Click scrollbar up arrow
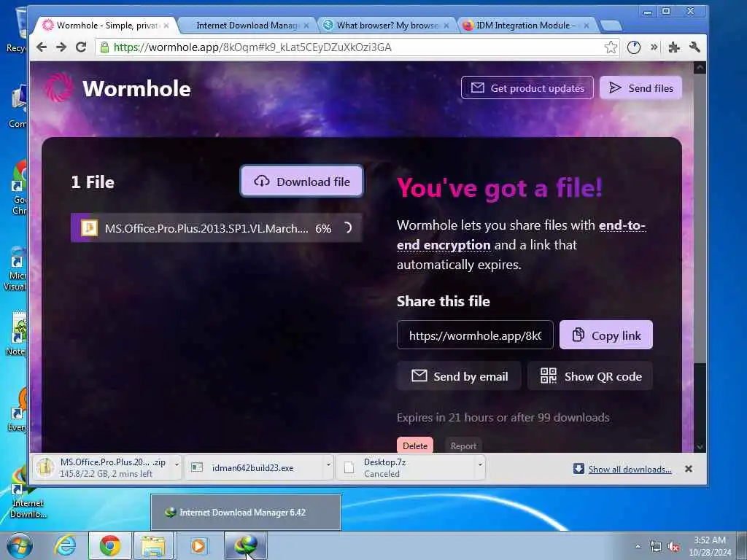 [700, 68]
